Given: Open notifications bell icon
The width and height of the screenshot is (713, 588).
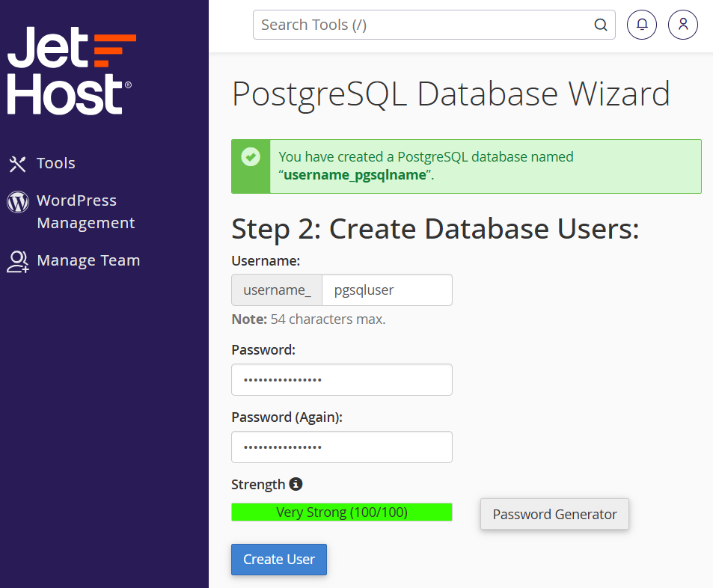Looking at the screenshot, I should click(x=642, y=25).
